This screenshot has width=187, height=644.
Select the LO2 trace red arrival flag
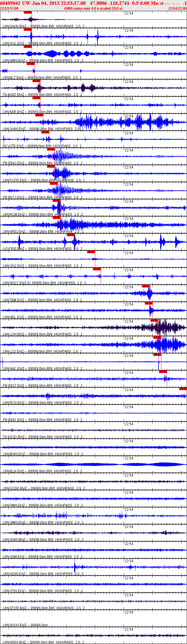click(157, 337)
